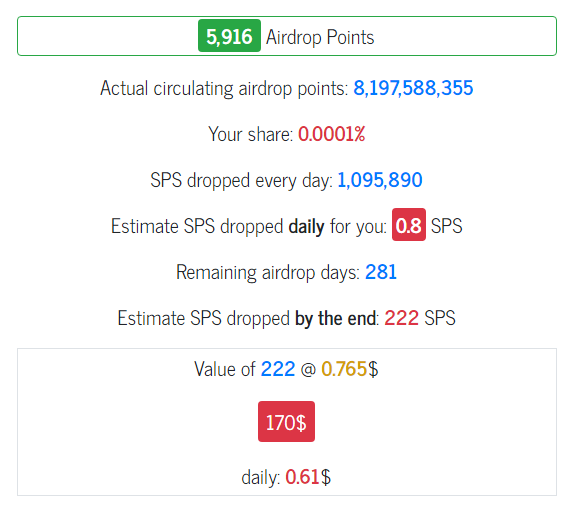Click the 0.61 daily dollar value
Image resolution: width=577 pixels, height=505 pixels.
click(302, 477)
